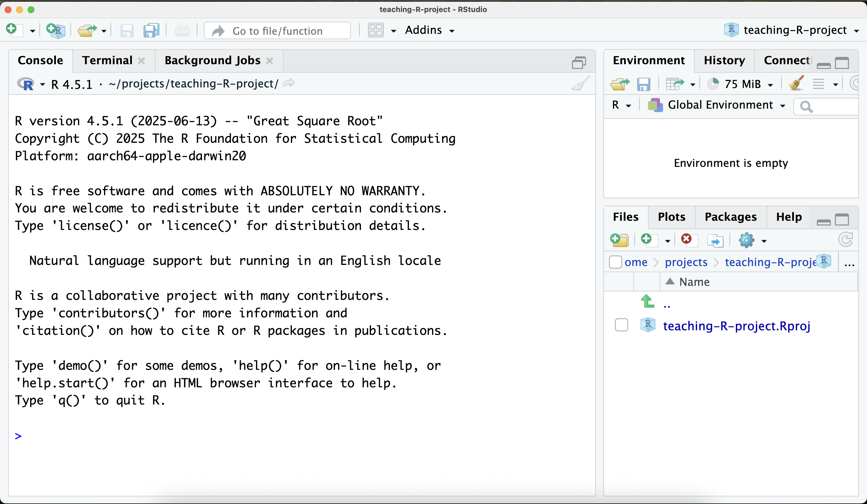Switch to the Console tab
Image resolution: width=867 pixels, height=504 pixels.
point(41,60)
